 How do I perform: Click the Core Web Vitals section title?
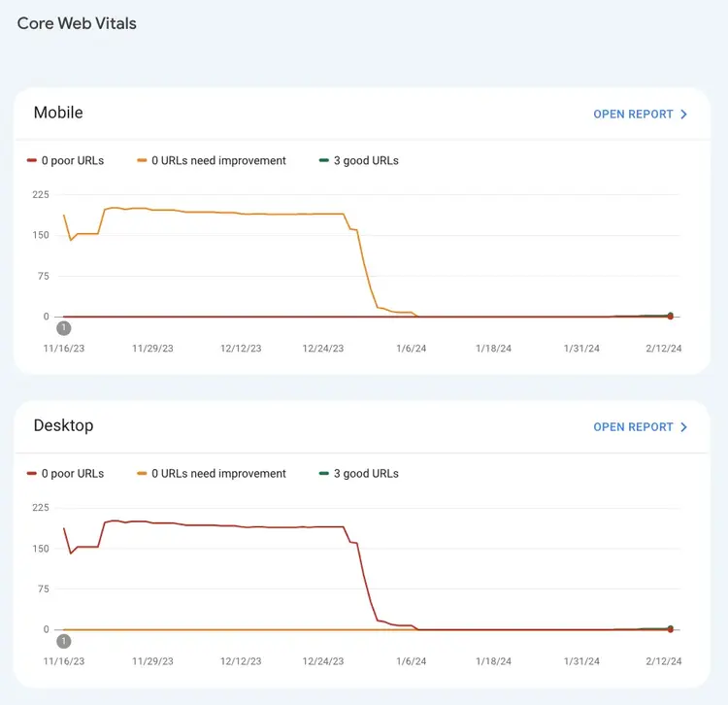coord(77,23)
